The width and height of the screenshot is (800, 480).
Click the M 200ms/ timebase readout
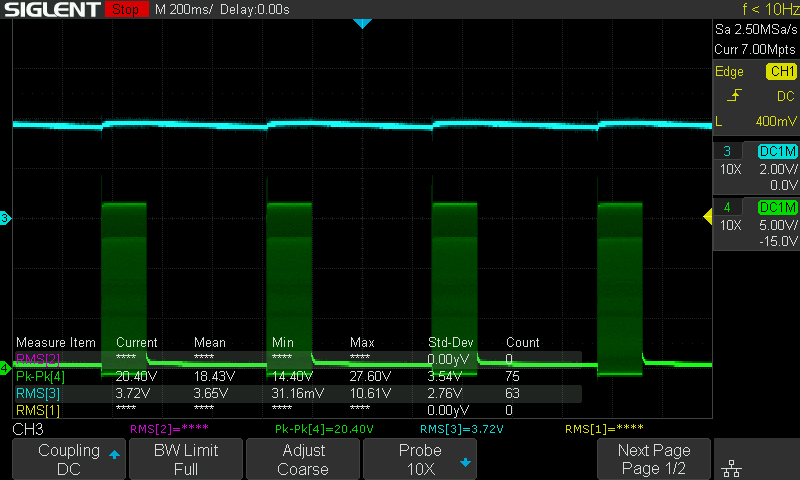184,10
